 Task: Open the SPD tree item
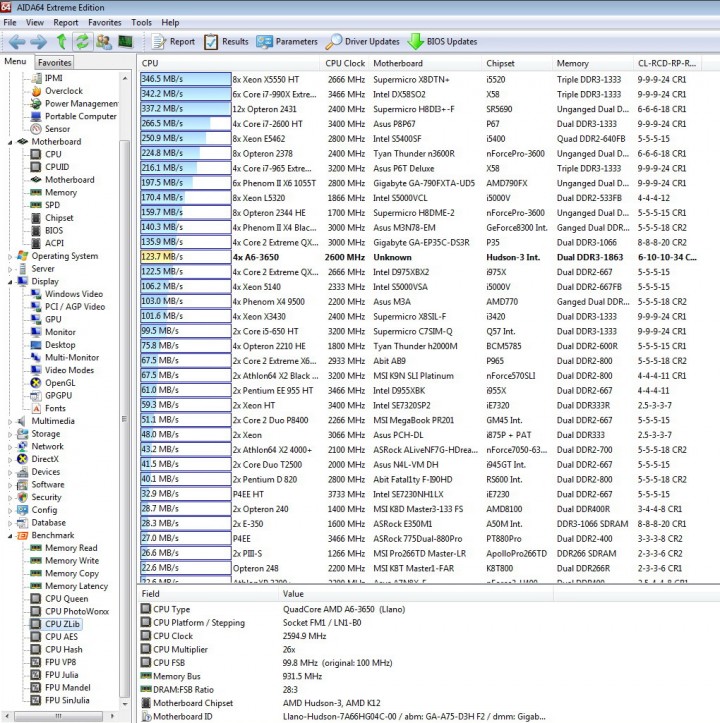(x=52, y=205)
